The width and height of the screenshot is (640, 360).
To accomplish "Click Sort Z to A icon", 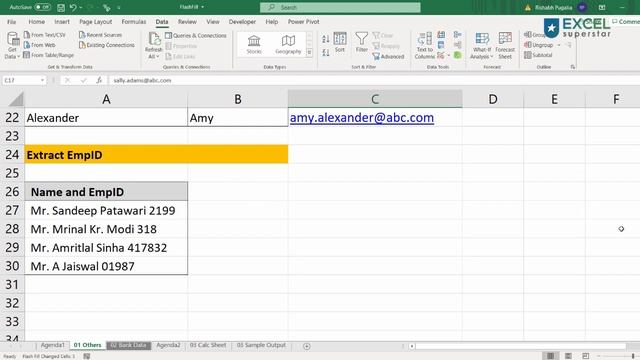I will pos(326,52).
